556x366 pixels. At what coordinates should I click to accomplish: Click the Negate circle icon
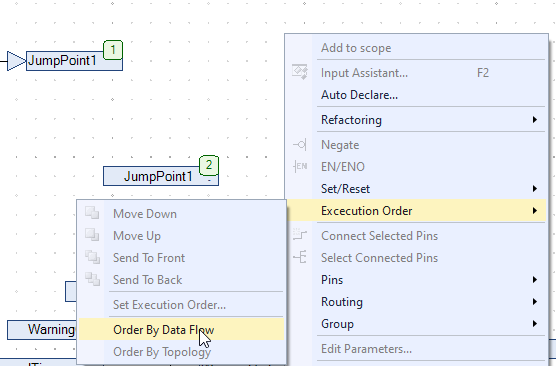point(300,145)
